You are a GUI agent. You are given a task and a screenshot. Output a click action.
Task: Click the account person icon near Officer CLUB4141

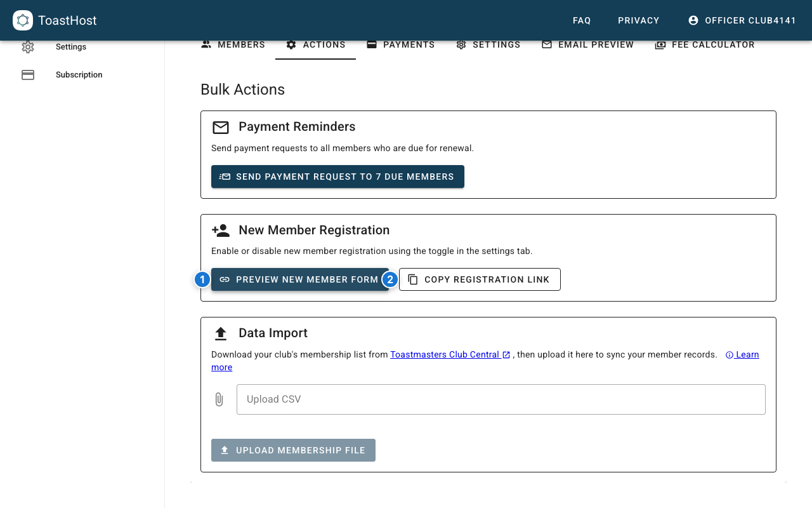[x=693, y=20]
